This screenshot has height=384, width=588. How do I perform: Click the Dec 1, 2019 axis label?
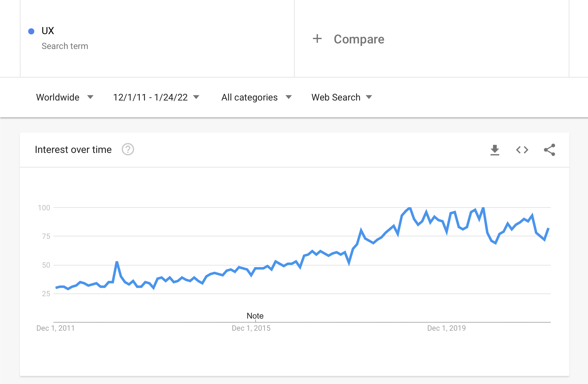[x=446, y=328]
